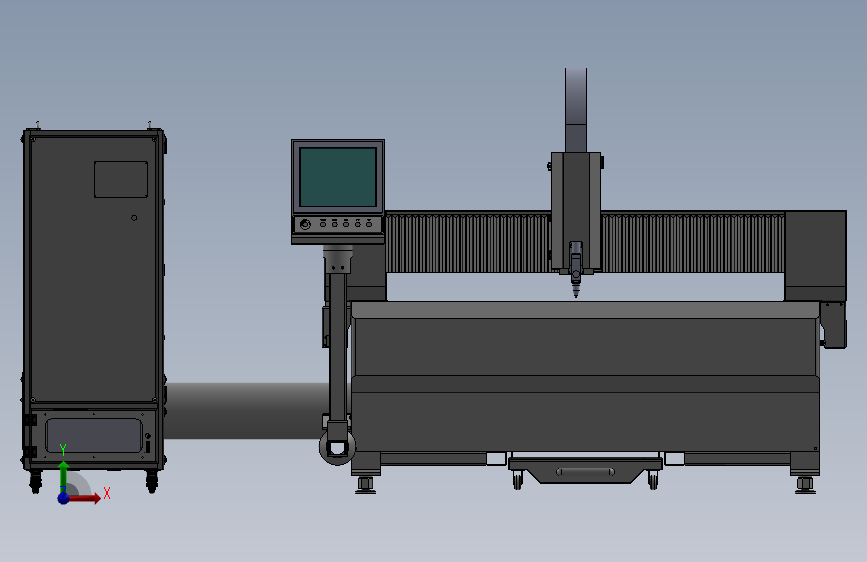Select the Z-axis carriage housing on the gantry
This screenshot has width=867, height=562.
point(576,211)
